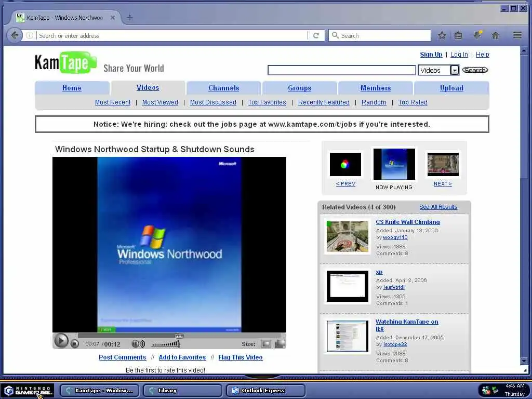Play the video with the play button
Image resolution: width=532 pixels, height=399 pixels.
(x=61, y=341)
